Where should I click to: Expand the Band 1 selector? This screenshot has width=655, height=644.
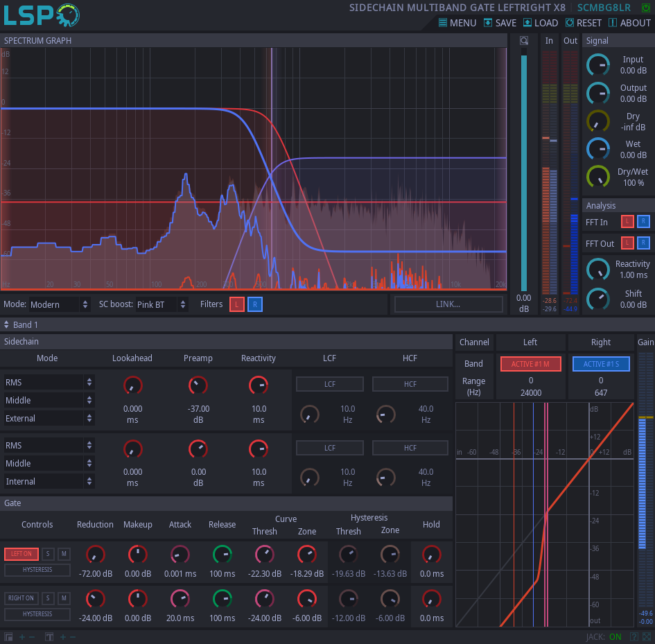[x=21, y=324]
